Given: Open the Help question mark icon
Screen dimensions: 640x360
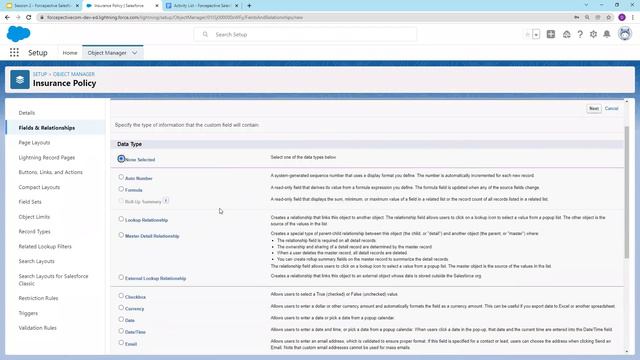Looking at the screenshot, I should pos(580,35).
